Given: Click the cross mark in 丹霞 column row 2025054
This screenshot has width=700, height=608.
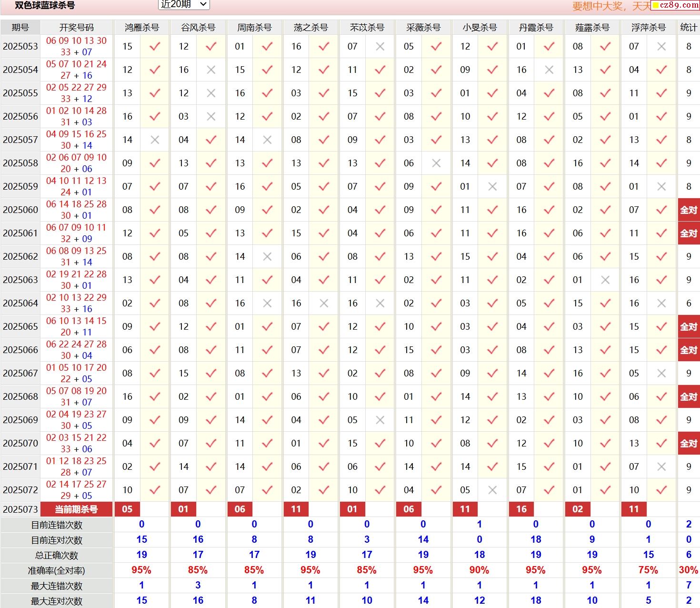Looking at the screenshot, I should point(549,70).
